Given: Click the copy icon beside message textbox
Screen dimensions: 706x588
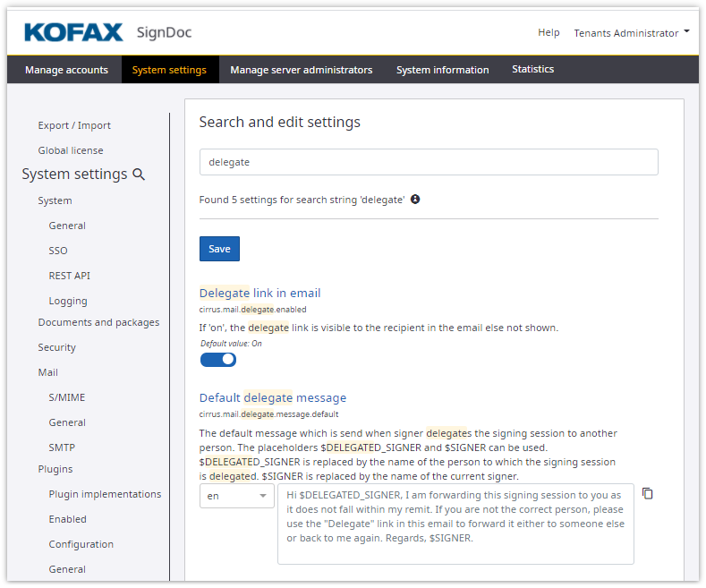Looking at the screenshot, I should 648,494.
